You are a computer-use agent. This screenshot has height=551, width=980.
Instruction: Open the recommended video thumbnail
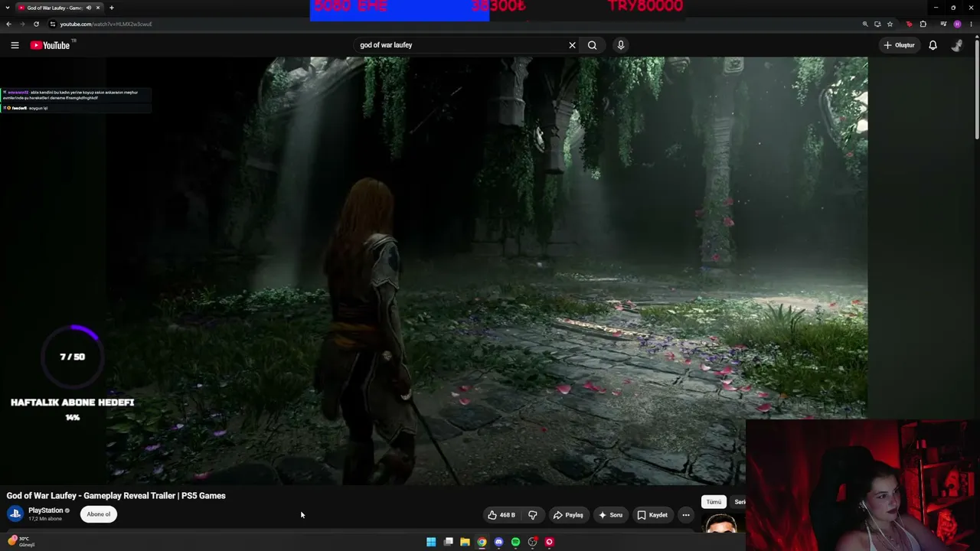[720, 524]
